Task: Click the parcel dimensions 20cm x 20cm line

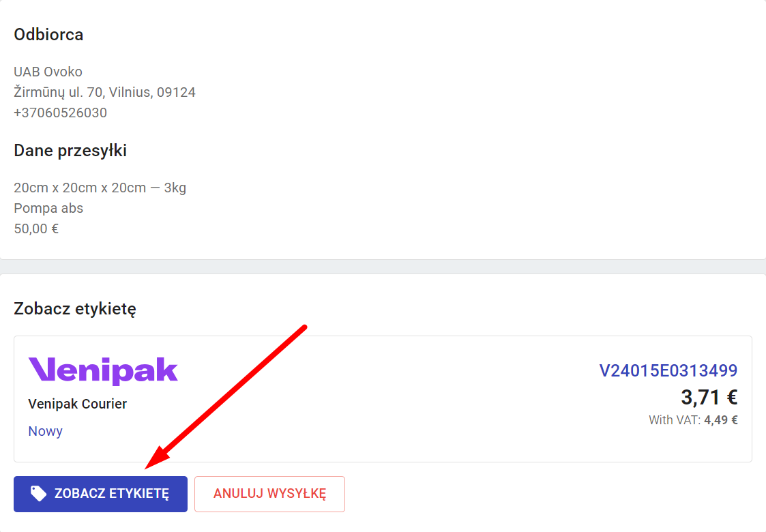Action: [x=100, y=188]
